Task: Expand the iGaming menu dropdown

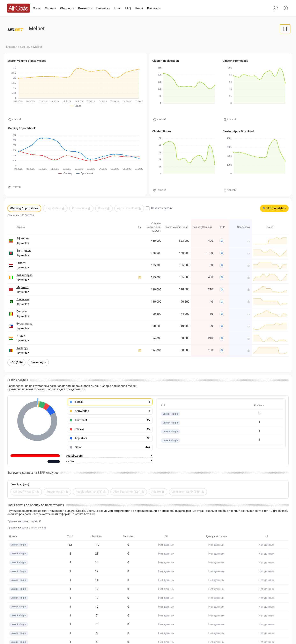Action: pos(67,8)
